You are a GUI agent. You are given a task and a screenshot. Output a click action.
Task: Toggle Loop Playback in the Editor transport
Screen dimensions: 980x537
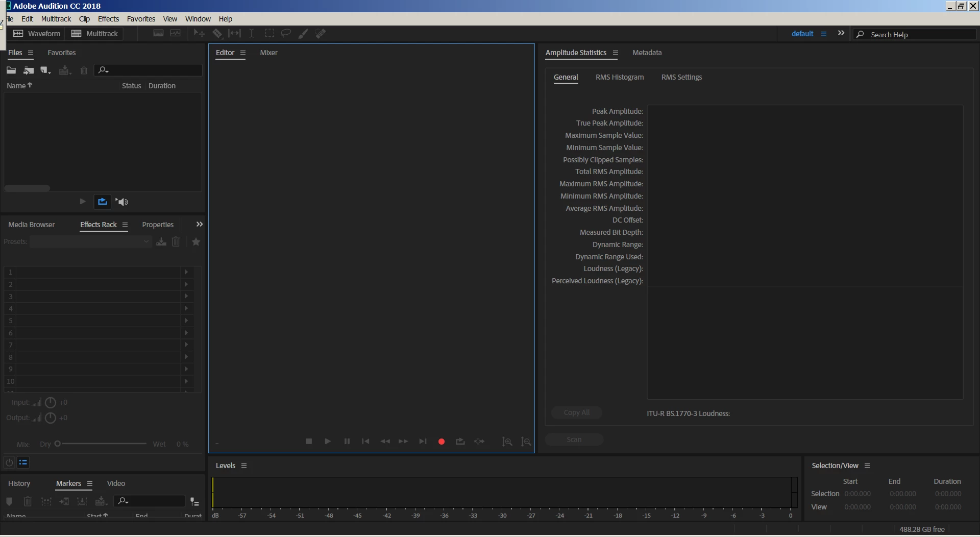460,442
